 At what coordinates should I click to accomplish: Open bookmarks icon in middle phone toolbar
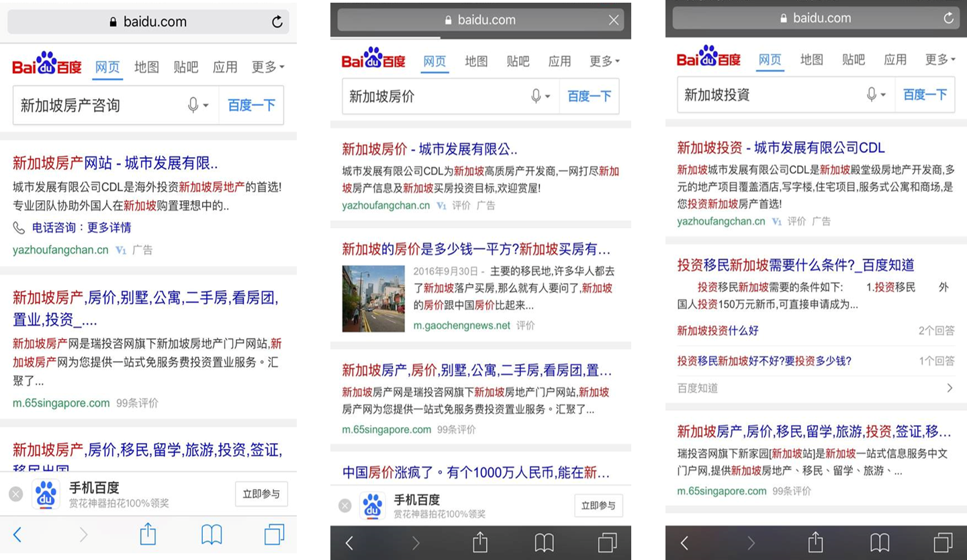tap(544, 543)
